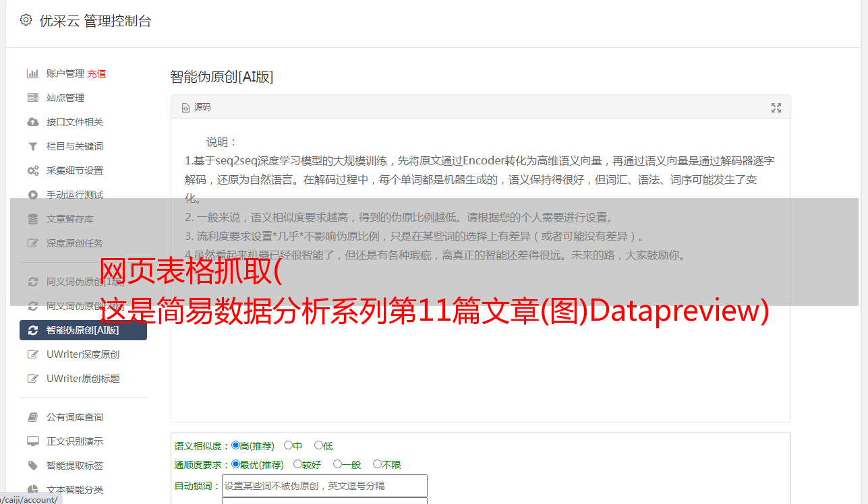The image size is (868, 504).
Task: Choose 不限 for 通顺度要求
Action: [377, 464]
